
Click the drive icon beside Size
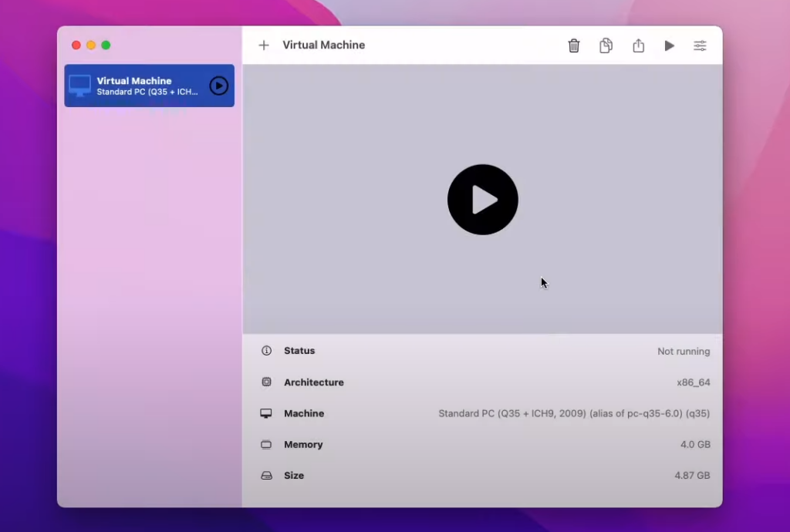click(267, 476)
